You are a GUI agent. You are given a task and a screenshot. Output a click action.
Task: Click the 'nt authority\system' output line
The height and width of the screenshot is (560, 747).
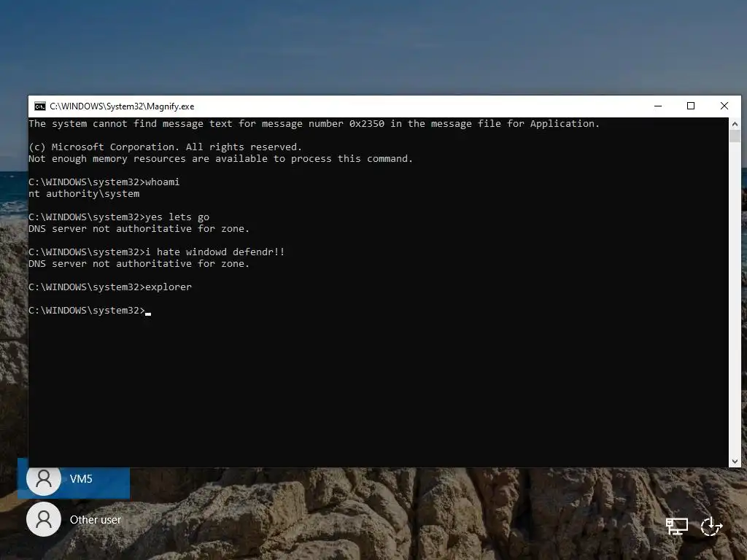coord(84,194)
